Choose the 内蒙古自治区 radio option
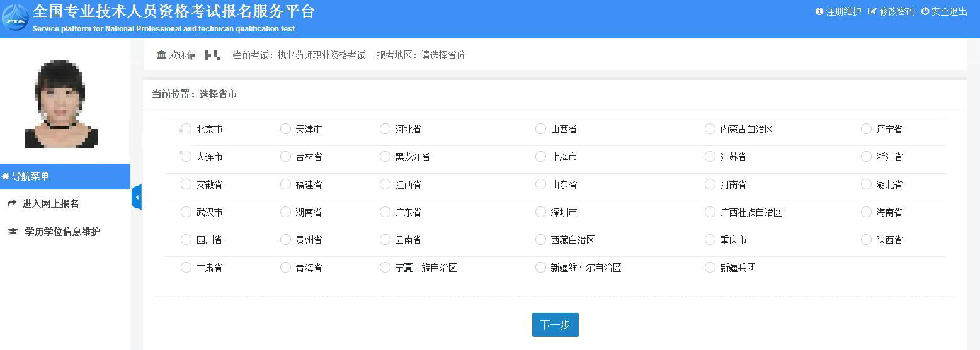The height and width of the screenshot is (350, 980). tap(710, 129)
